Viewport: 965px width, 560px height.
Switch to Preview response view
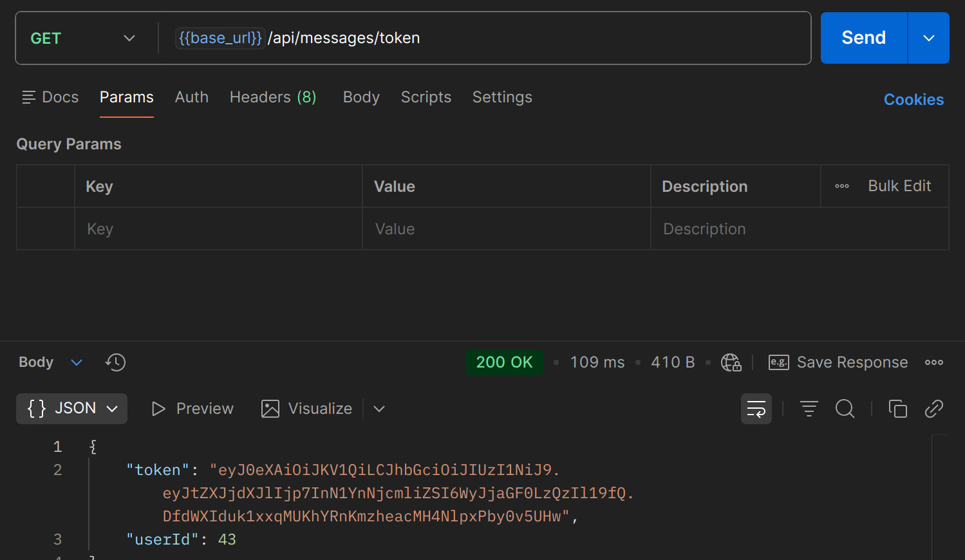pos(192,409)
